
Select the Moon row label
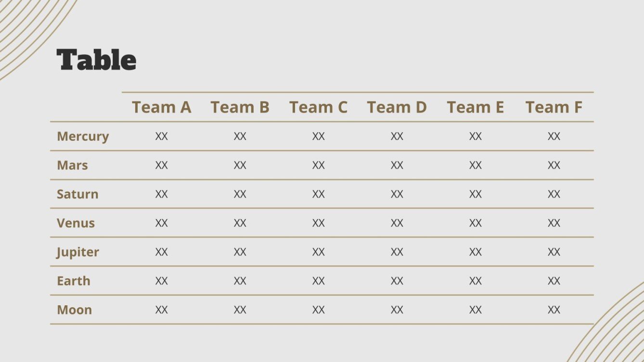74,310
